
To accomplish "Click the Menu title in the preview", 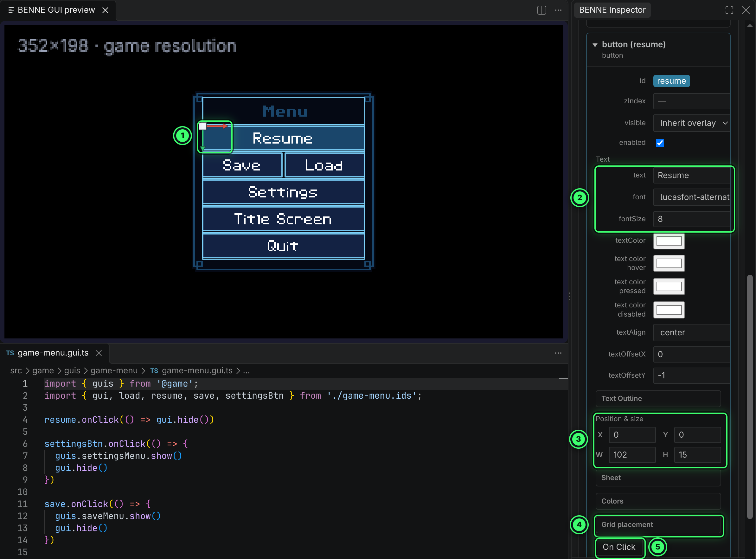I will [x=285, y=111].
